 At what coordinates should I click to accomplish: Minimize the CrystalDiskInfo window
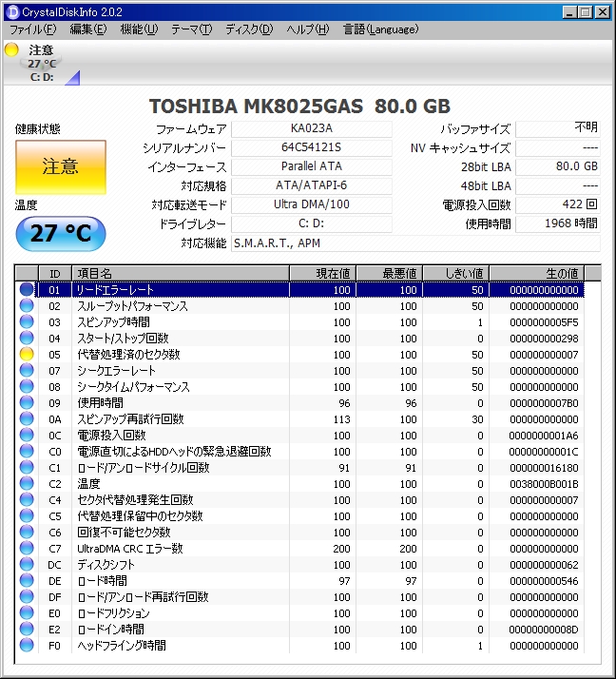click(x=569, y=12)
